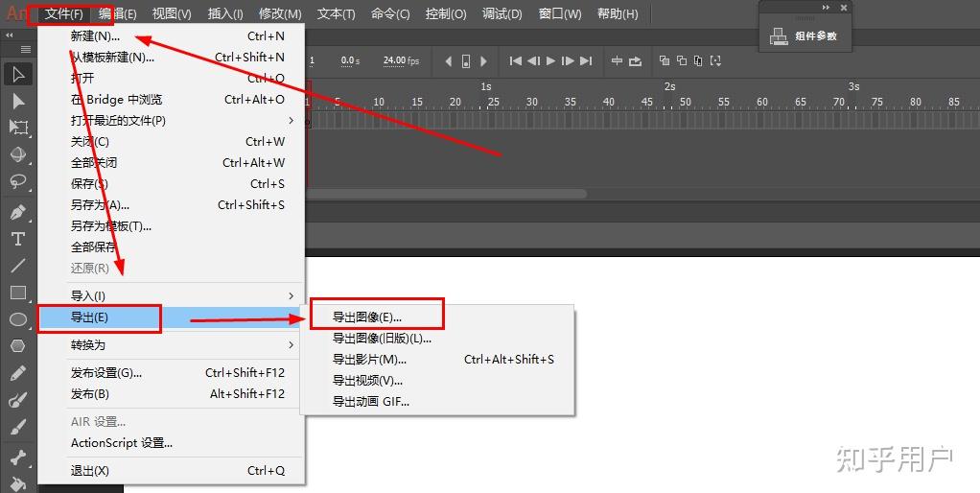Select ActionScript 设置... menu entry
The width and height of the screenshot is (980, 493).
[172, 443]
